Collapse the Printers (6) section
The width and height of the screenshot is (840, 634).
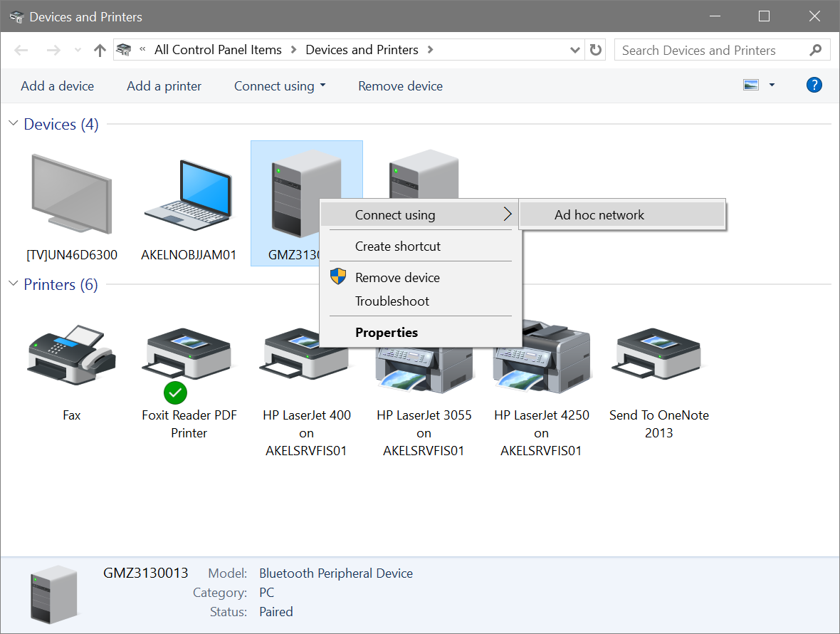tap(13, 284)
